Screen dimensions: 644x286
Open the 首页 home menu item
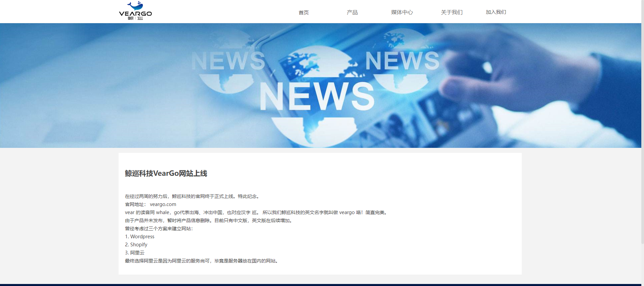click(x=303, y=12)
